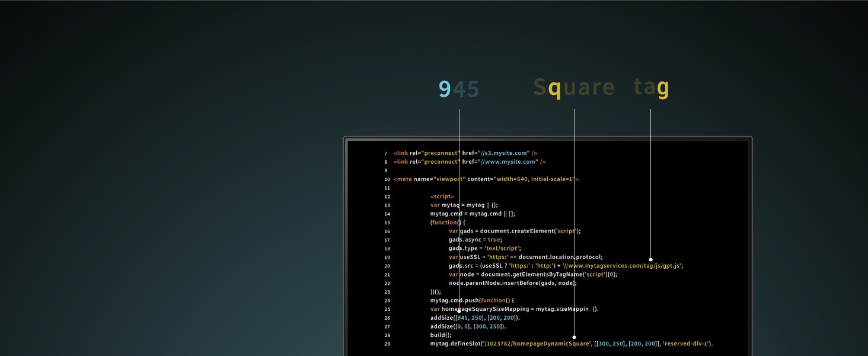Image resolution: width=868 pixels, height=356 pixels.
Task: Click the callout dot on homepageSquarySizeMapping
Action: coord(459,311)
